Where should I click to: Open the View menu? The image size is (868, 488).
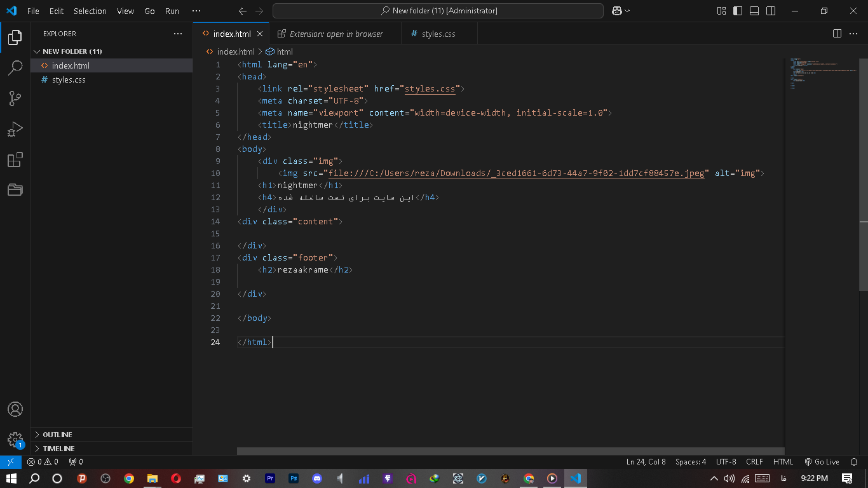(x=126, y=11)
